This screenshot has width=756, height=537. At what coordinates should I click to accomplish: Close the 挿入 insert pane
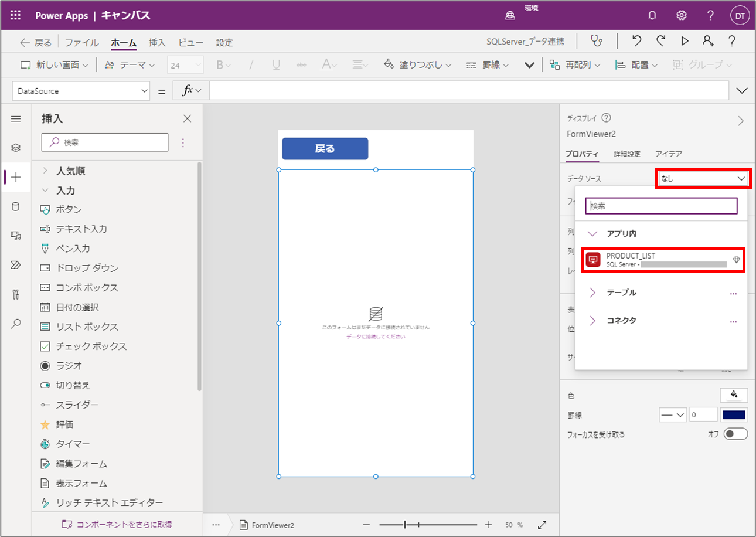click(x=188, y=119)
